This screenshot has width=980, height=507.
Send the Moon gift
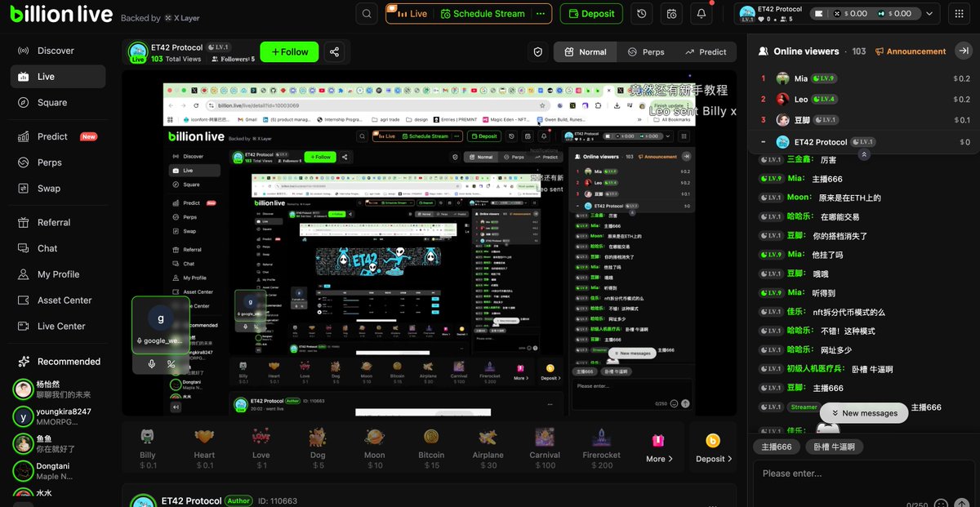point(374,447)
